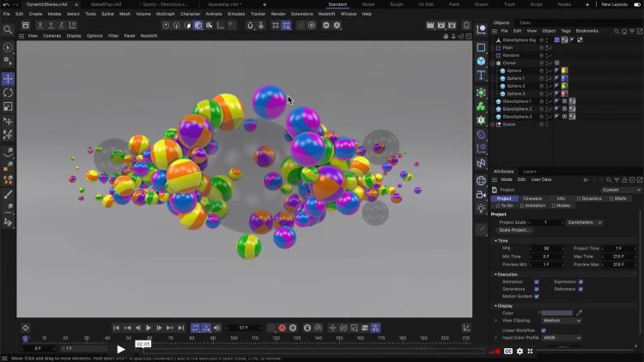644x362 pixels.
Task: Open the Dynamics attribute tab
Action: pyautogui.click(x=589, y=199)
